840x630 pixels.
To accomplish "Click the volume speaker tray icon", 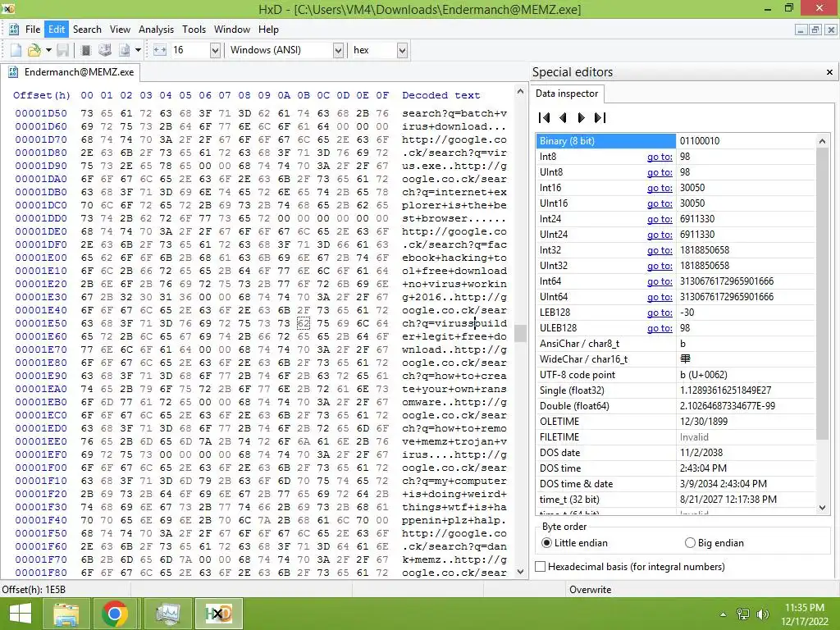I will coord(762,614).
